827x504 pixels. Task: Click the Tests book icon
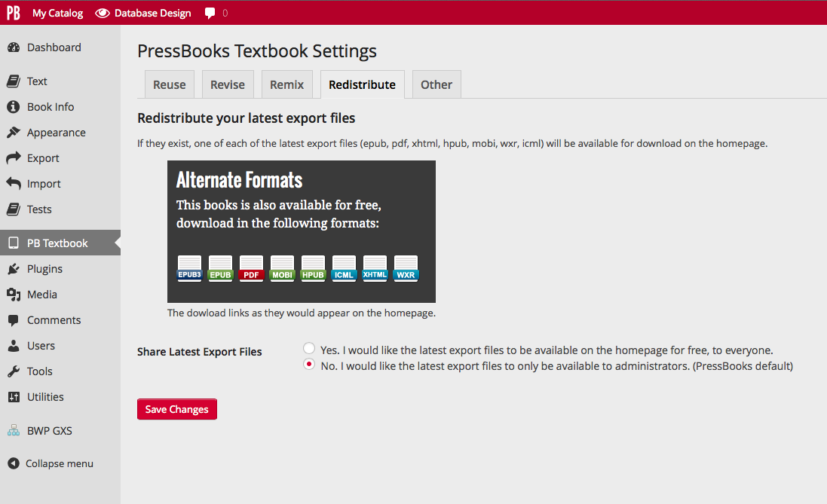[x=13, y=209]
